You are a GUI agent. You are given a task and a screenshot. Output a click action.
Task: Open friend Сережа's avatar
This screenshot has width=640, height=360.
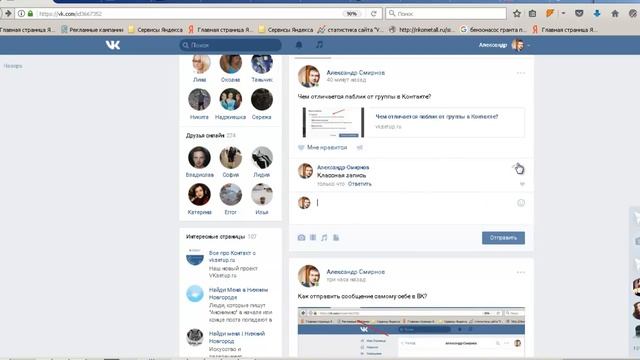pyautogui.click(x=262, y=99)
